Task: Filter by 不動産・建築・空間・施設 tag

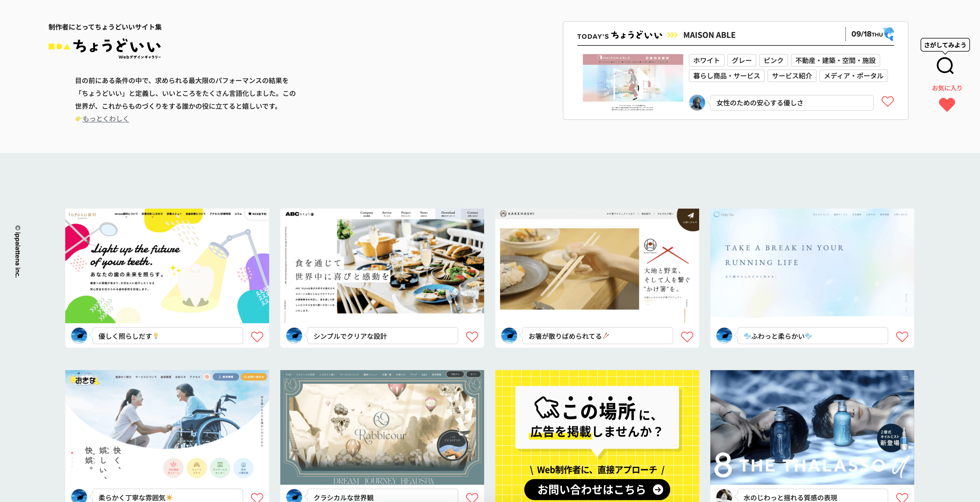Action: [x=835, y=61]
